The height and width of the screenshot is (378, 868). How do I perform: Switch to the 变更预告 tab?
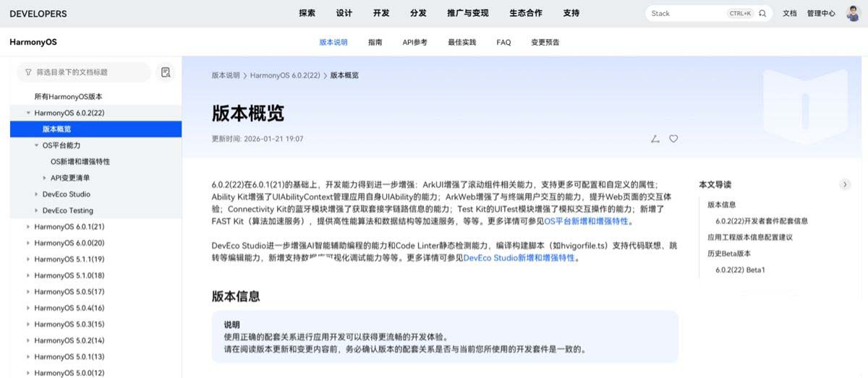(x=545, y=42)
